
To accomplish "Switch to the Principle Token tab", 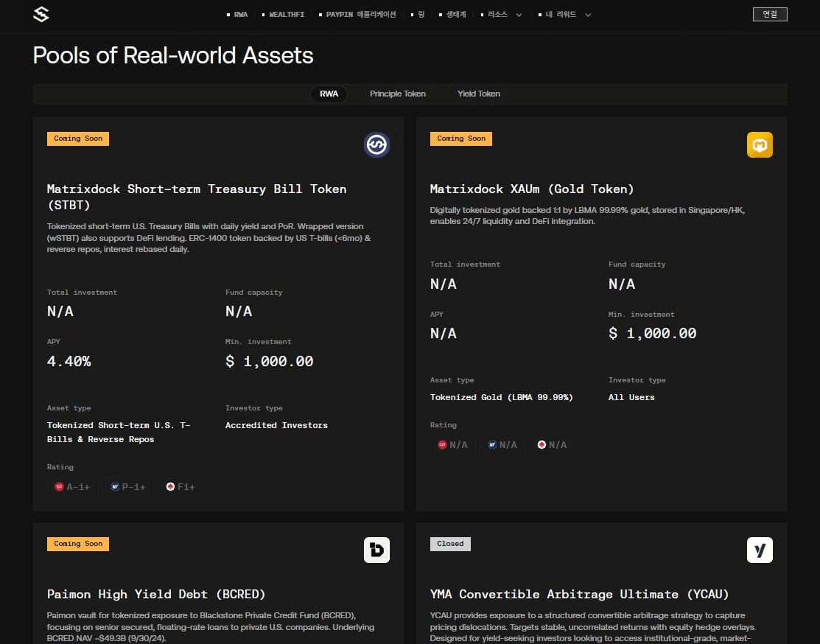I will coord(397,94).
